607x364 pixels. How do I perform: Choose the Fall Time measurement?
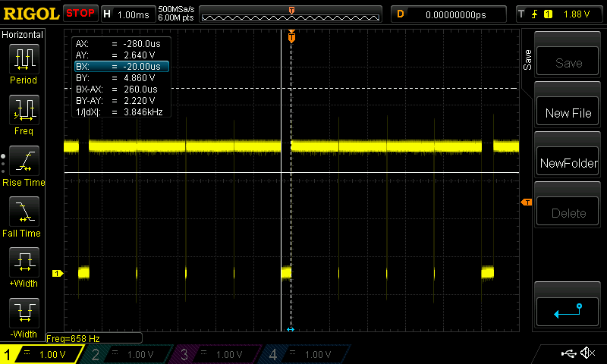(x=24, y=217)
